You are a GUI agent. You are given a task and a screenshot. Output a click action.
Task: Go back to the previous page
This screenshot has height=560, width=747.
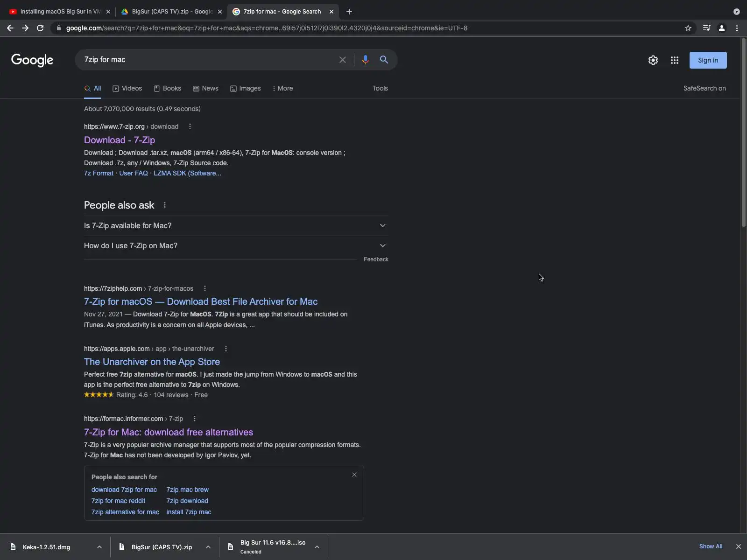[x=10, y=28]
